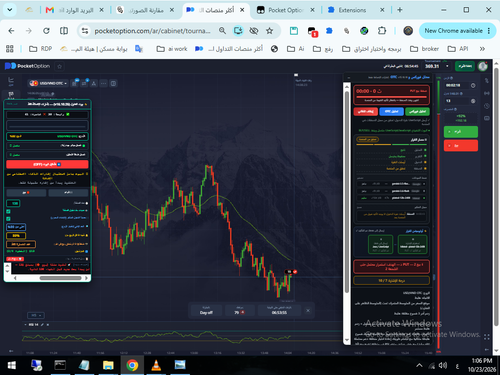Click the red OFF button in left bot panel
Image resolution: width=500 pixels, height=375 pixels.
(x=47, y=164)
